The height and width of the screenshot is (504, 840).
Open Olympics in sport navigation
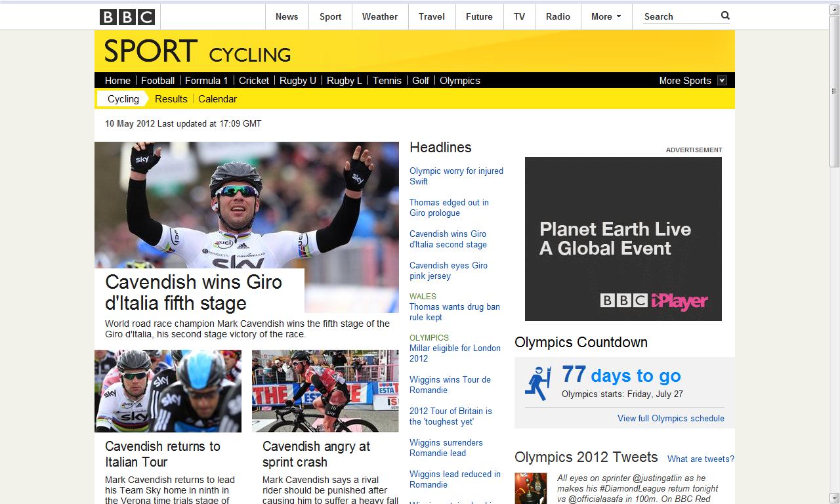click(x=460, y=81)
